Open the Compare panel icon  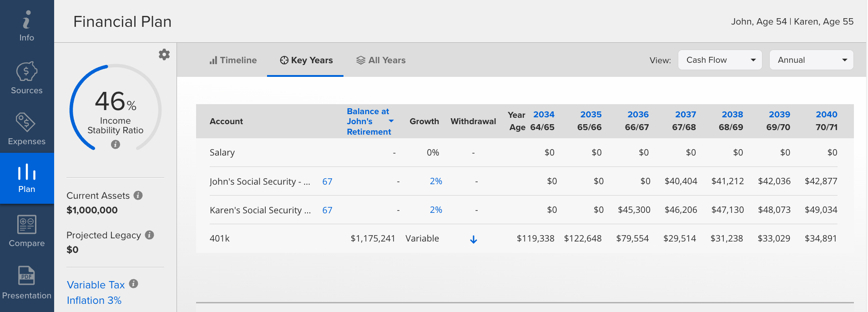pyautogui.click(x=27, y=224)
